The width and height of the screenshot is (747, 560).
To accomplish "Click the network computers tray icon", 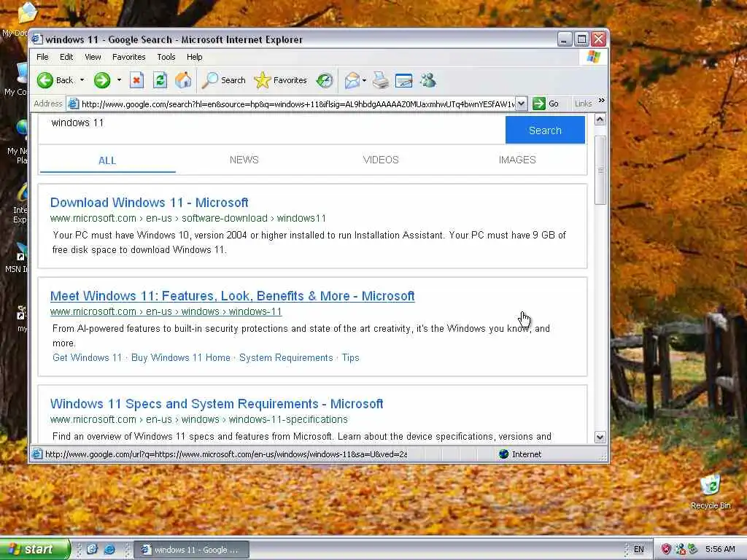I will pos(680,550).
